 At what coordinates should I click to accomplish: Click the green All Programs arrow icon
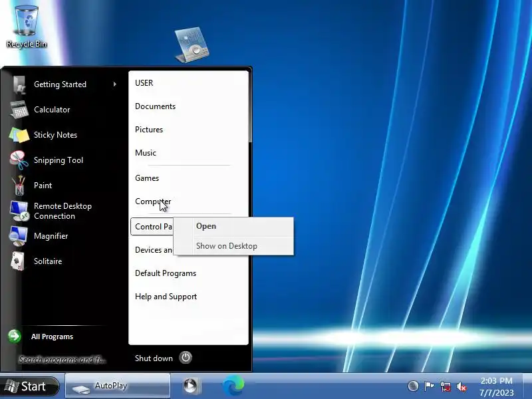tap(14, 336)
